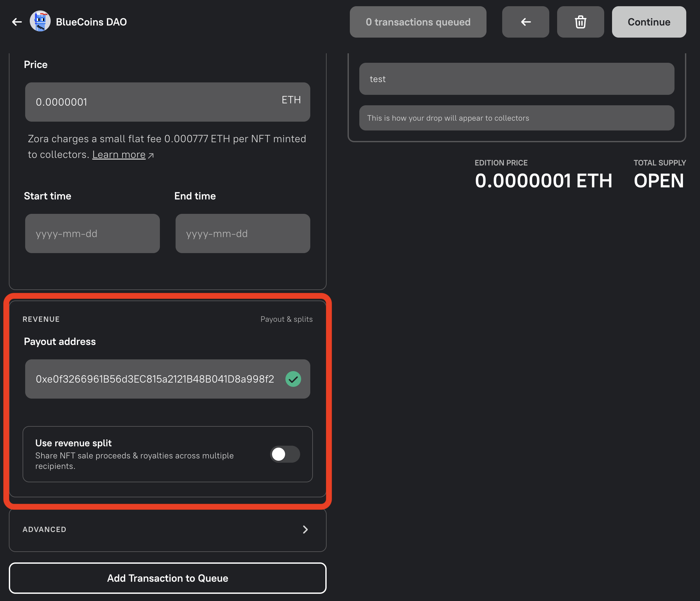Click the BlueCoins DAO title text

pos(91,22)
